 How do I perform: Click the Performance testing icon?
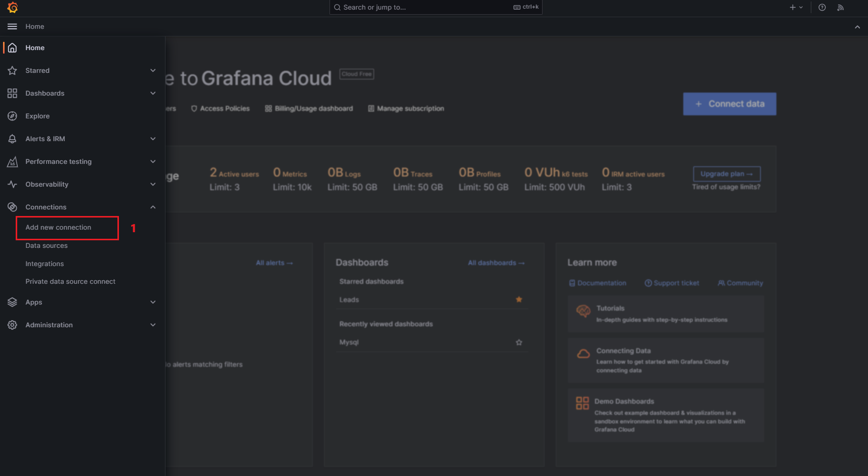click(x=13, y=161)
